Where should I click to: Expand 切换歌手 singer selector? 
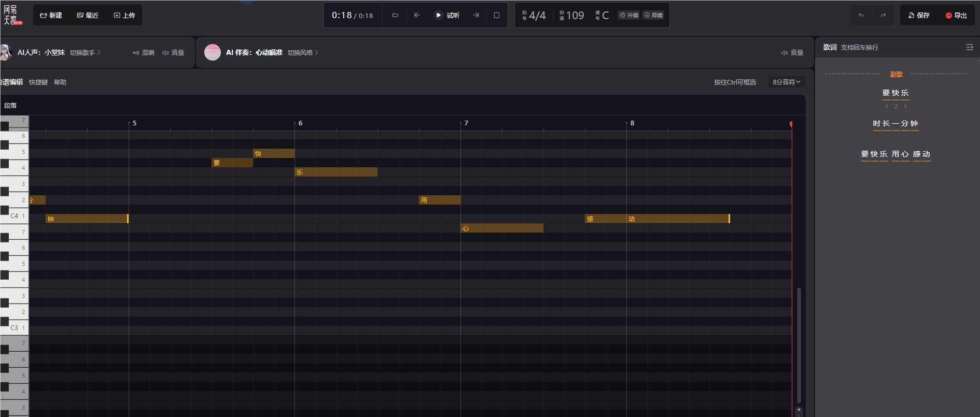click(x=85, y=53)
